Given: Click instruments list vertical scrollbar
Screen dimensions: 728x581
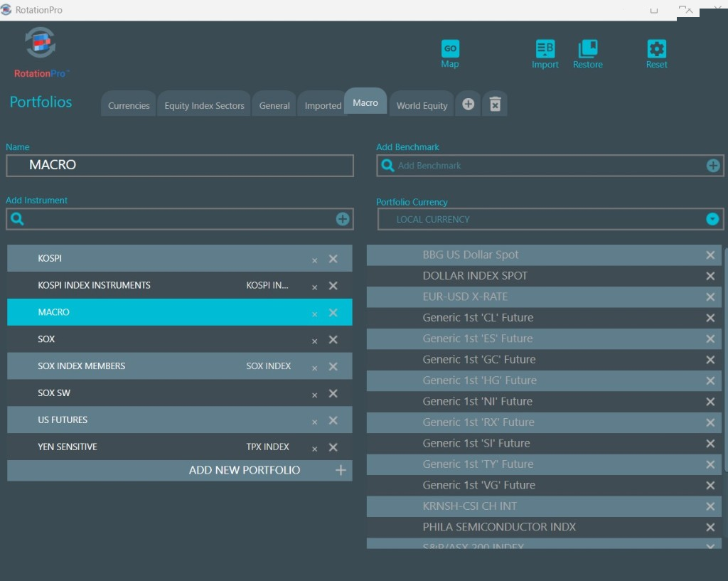Looking at the screenshot, I should [726, 360].
